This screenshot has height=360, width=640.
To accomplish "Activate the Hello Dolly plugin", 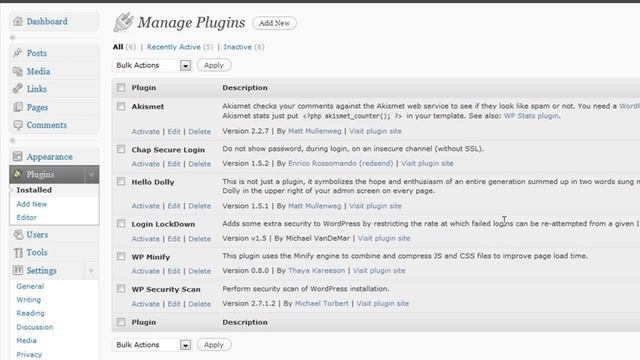I will pos(145,206).
